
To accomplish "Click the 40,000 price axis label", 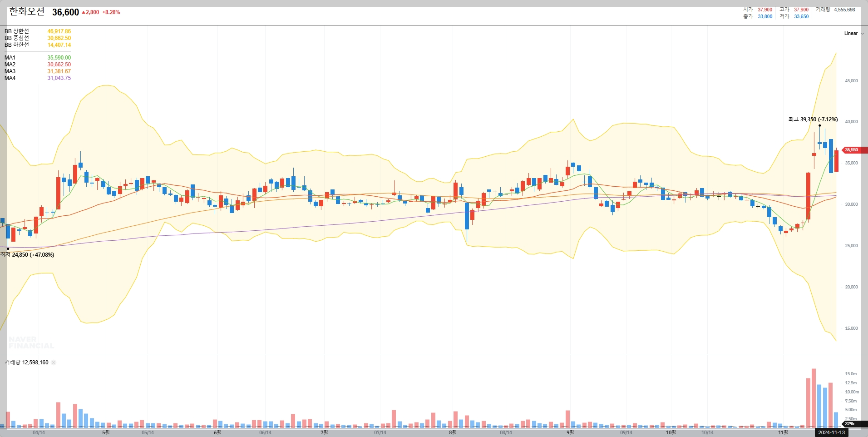I will 851,122.
